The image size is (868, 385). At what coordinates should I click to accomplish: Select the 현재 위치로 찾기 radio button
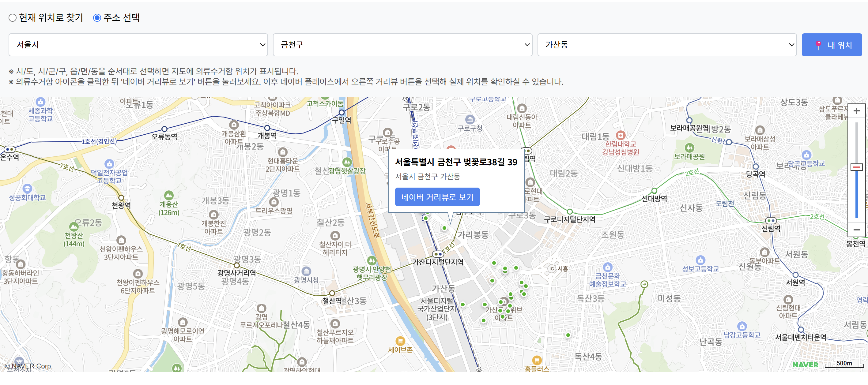[x=13, y=18]
